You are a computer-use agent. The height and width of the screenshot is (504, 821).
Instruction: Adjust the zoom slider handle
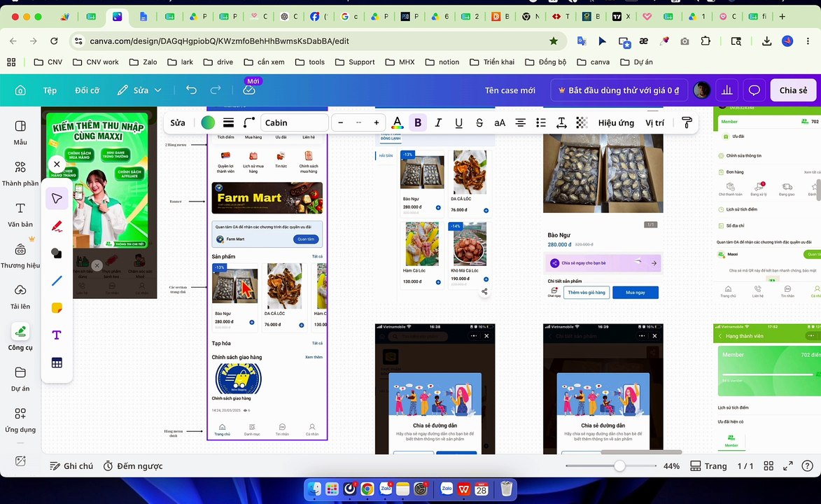coord(619,465)
